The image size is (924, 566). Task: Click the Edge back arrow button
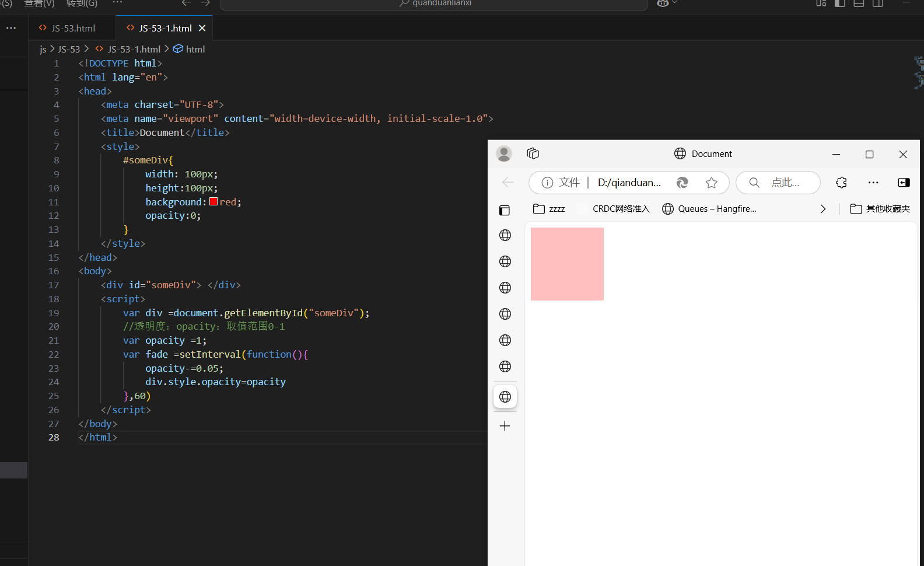click(x=508, y=183)
